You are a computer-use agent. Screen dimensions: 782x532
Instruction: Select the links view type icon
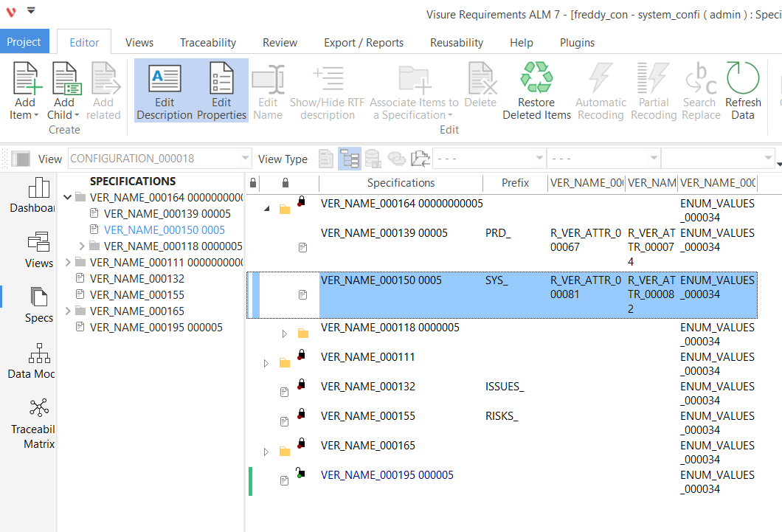397,159
